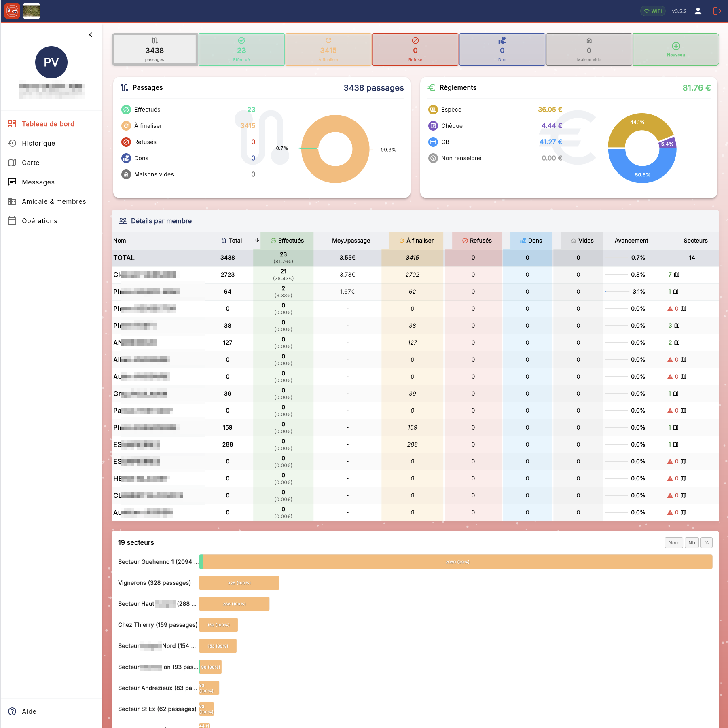
Task: Click the logout icon in top bar
Action: click(717, 11)
